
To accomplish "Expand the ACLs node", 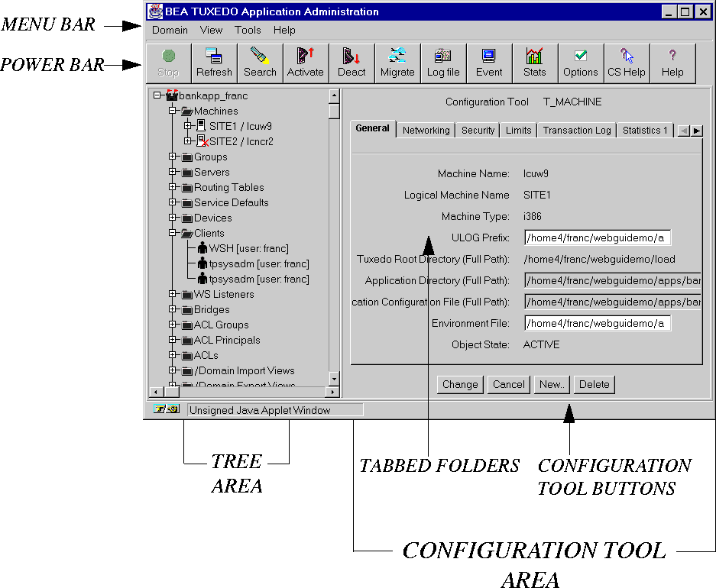I will click(x=172, y=355).
